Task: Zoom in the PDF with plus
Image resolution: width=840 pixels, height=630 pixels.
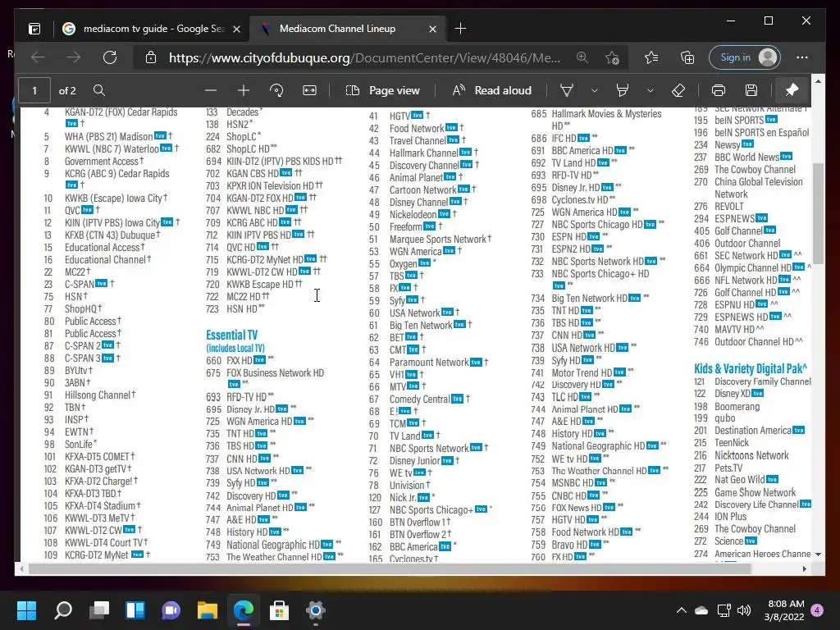Action: pyautogui.click(x=244, y=90)
